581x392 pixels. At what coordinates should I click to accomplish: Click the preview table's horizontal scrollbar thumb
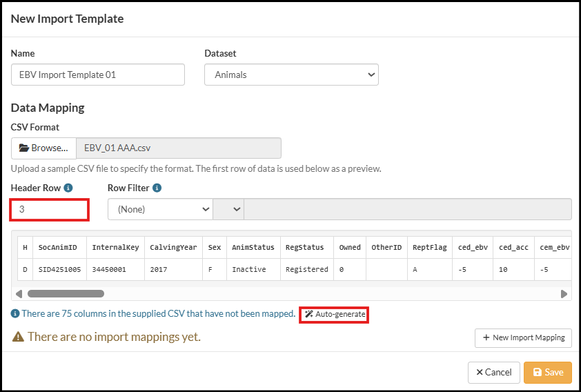66,293
